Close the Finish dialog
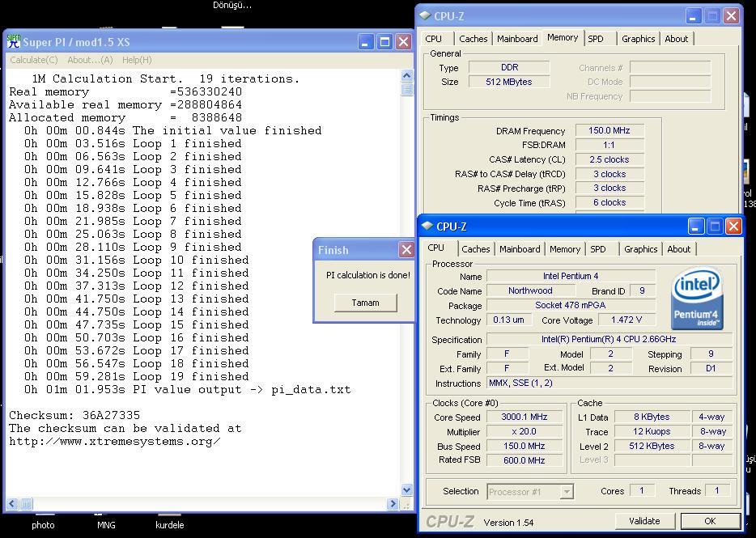Viewport: 756px width, 538px height. coord(406,249)
